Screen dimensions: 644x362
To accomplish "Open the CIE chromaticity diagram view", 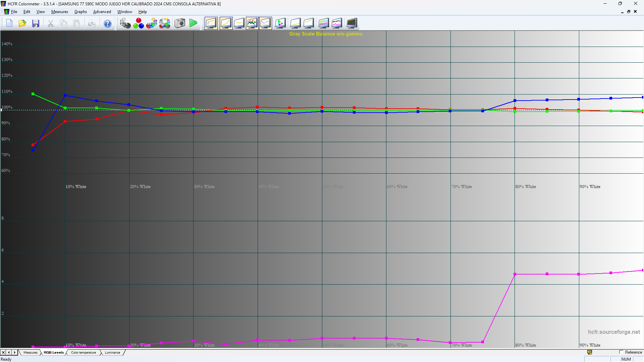I will coord(281,23).
